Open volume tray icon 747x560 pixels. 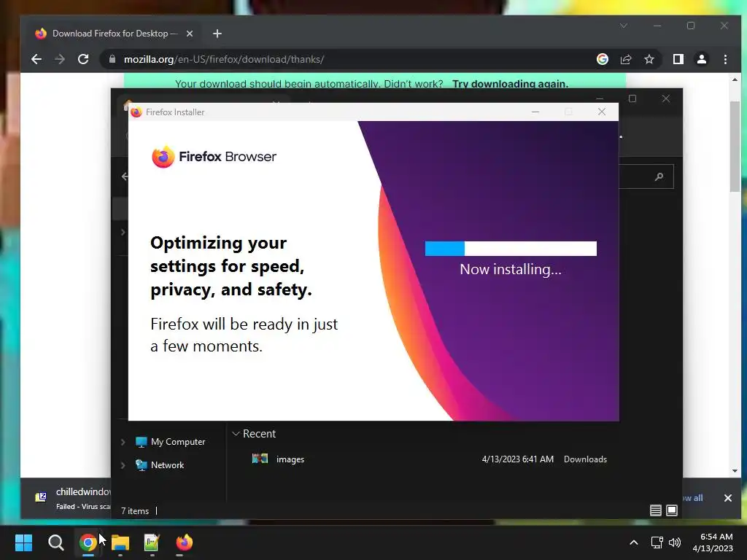(x=675, y=542)
